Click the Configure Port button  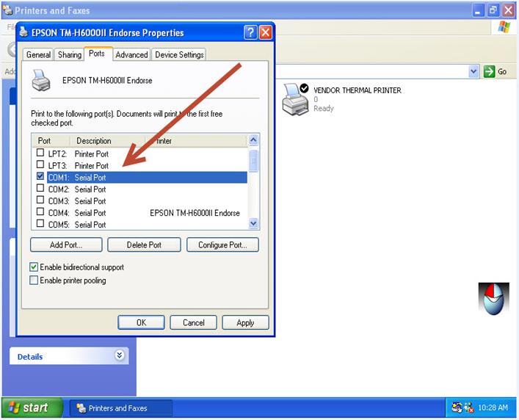[222, 245]
